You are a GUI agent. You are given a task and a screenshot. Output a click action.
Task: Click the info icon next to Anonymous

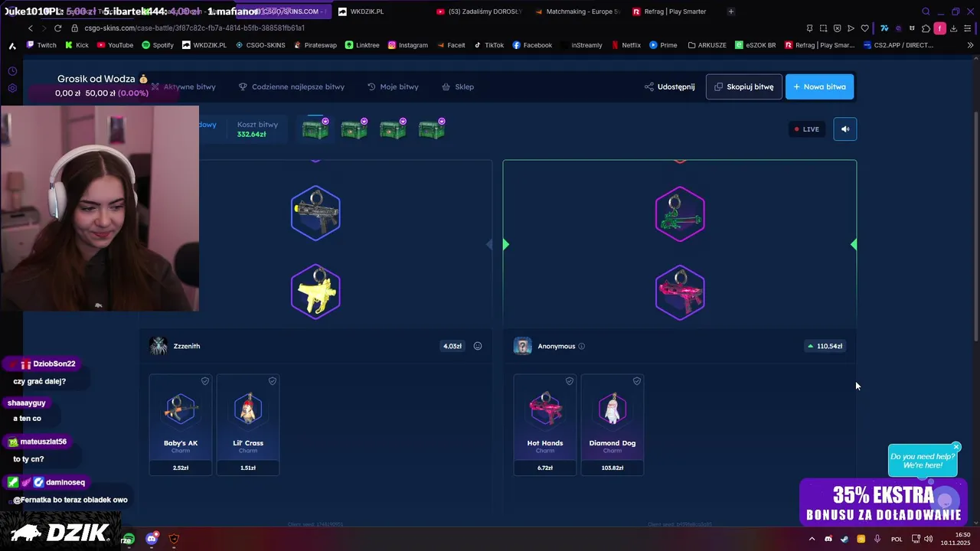click(582, 346)
